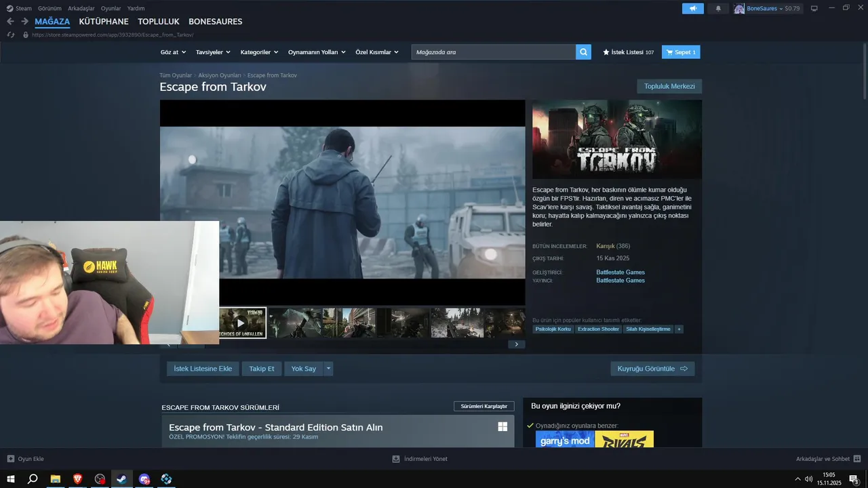Expand the Oynamanın Yolları dropdown
Screen dimensions: 868x488
coord(317,52)
